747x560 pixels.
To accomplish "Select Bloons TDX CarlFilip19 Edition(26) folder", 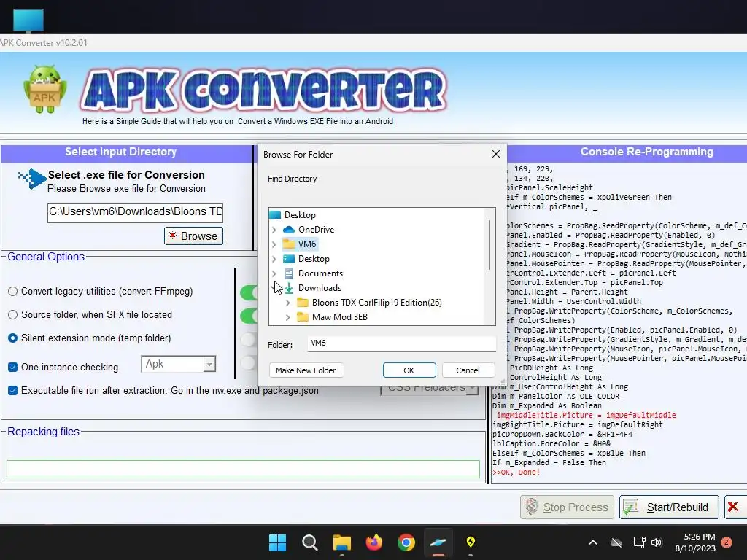I will [377, 303].
